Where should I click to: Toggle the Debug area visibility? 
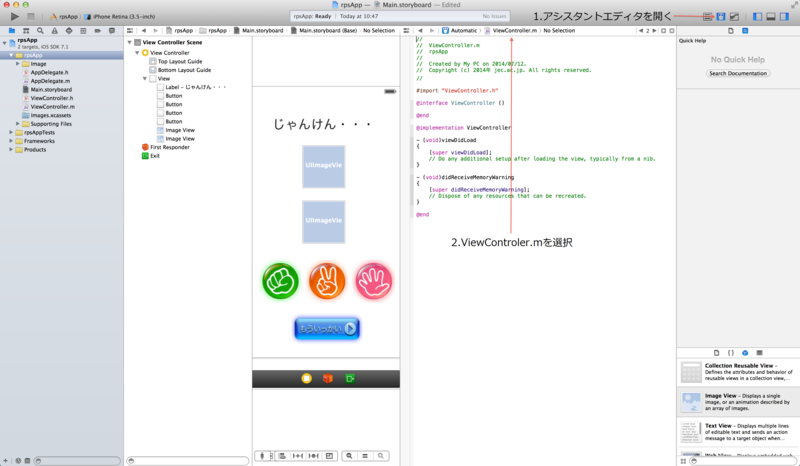point(771,17)
